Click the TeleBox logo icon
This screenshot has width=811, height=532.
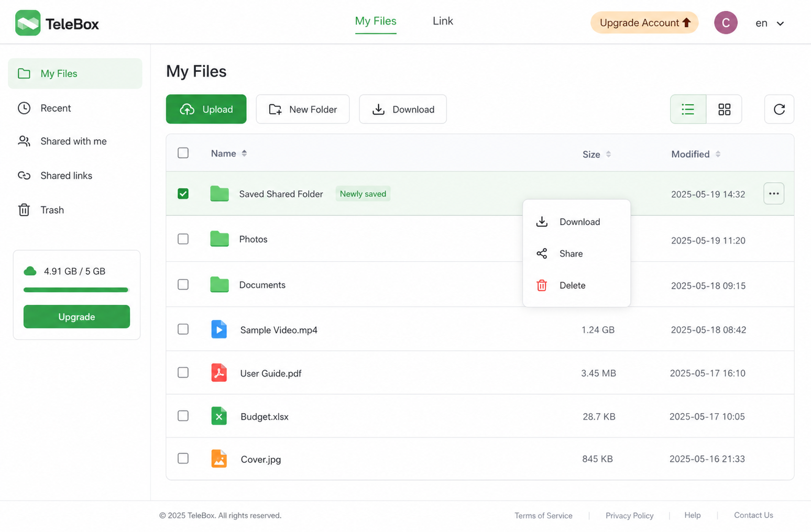click(x=28, y=23)
